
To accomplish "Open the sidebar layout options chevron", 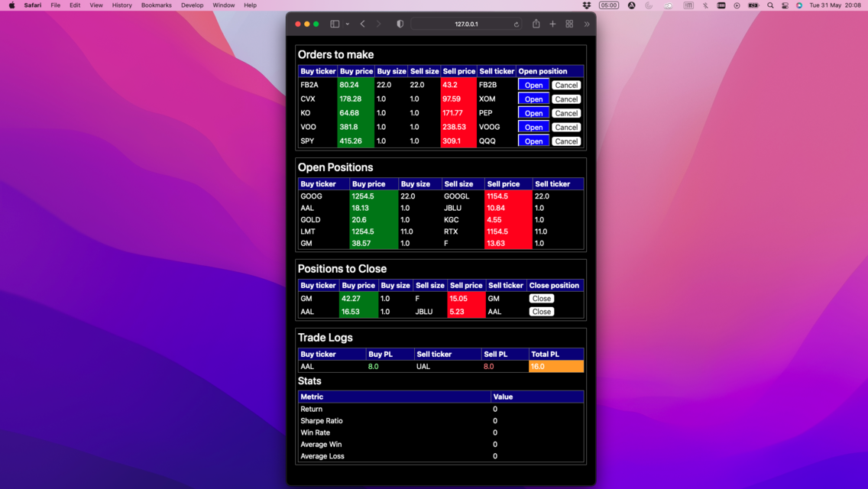I will pyautogui.click(x=348, y=24).
